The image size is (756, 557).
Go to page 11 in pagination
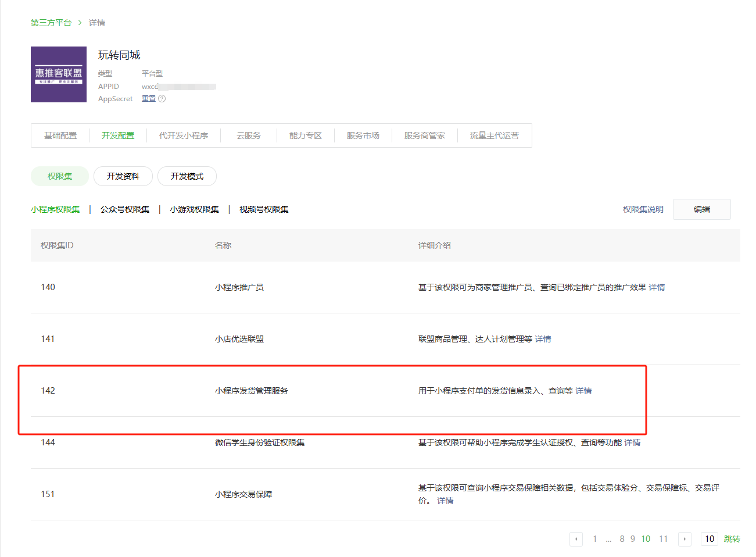point(663,539)
